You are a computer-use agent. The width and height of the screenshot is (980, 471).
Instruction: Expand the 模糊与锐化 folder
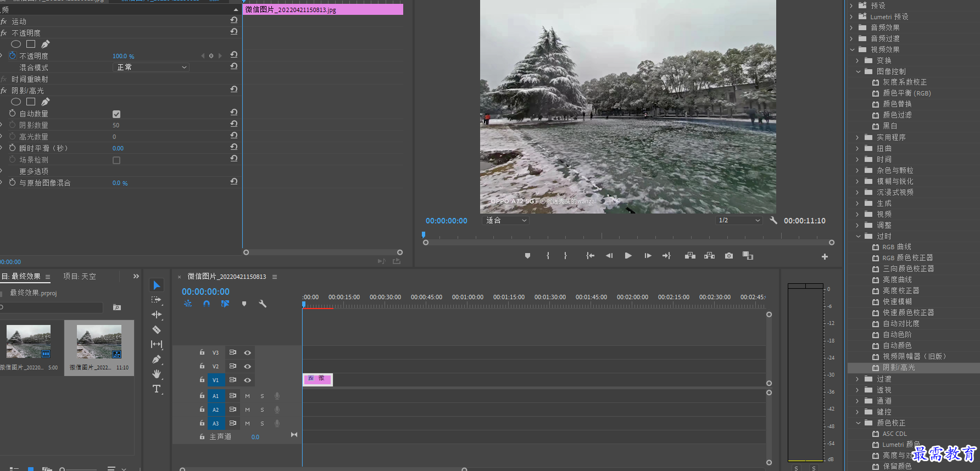[x=857, y=181]
